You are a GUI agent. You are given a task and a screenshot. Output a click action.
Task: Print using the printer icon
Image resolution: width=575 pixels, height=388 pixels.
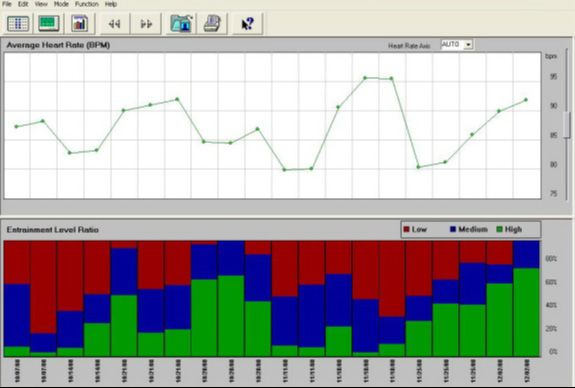click(212, 24)
